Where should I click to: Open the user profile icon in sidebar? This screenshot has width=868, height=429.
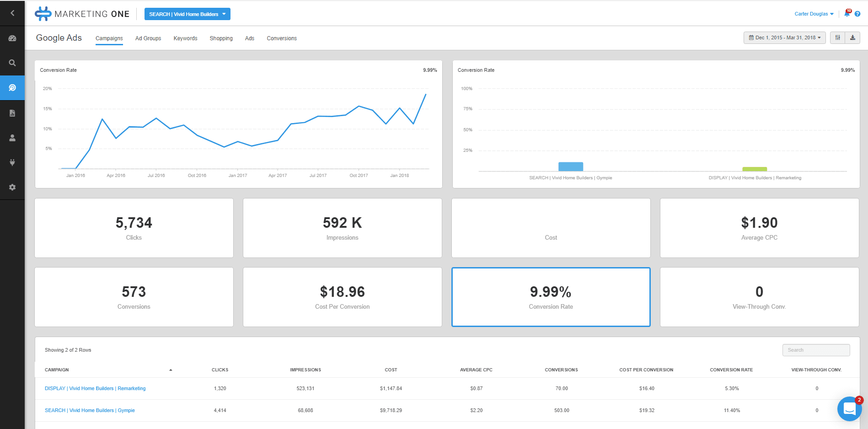pos(12,138)
